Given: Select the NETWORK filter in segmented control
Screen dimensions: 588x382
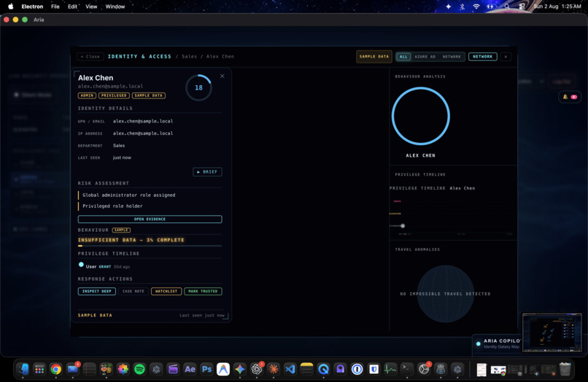Looking at the screenshot, I should click(452, 57).
